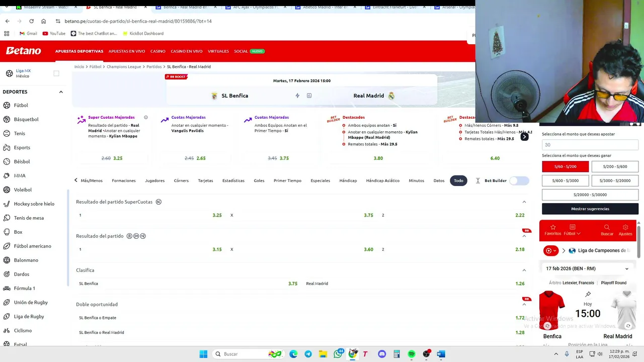Select Destacados Bet Builder odds 3.80

tap(378, 158)
